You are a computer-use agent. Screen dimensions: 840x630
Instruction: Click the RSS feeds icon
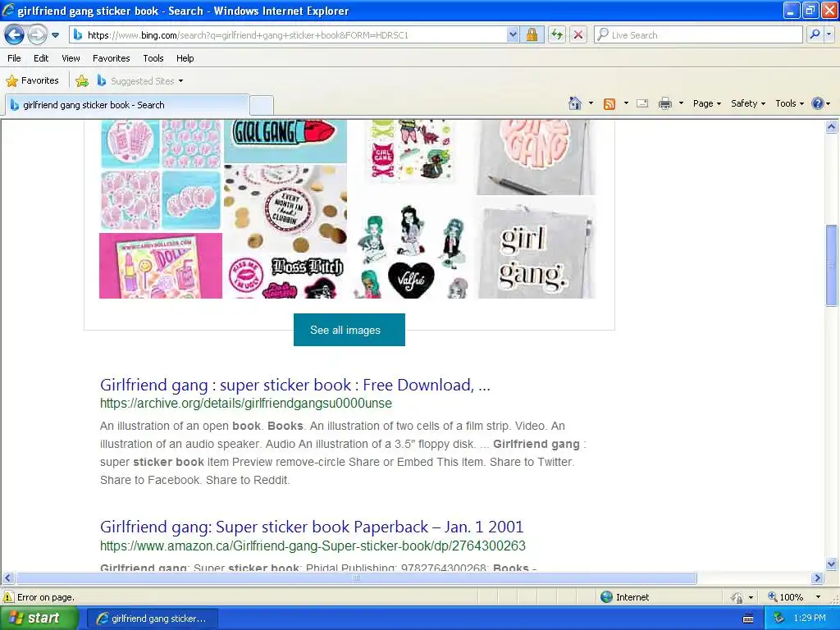[609, 104]
